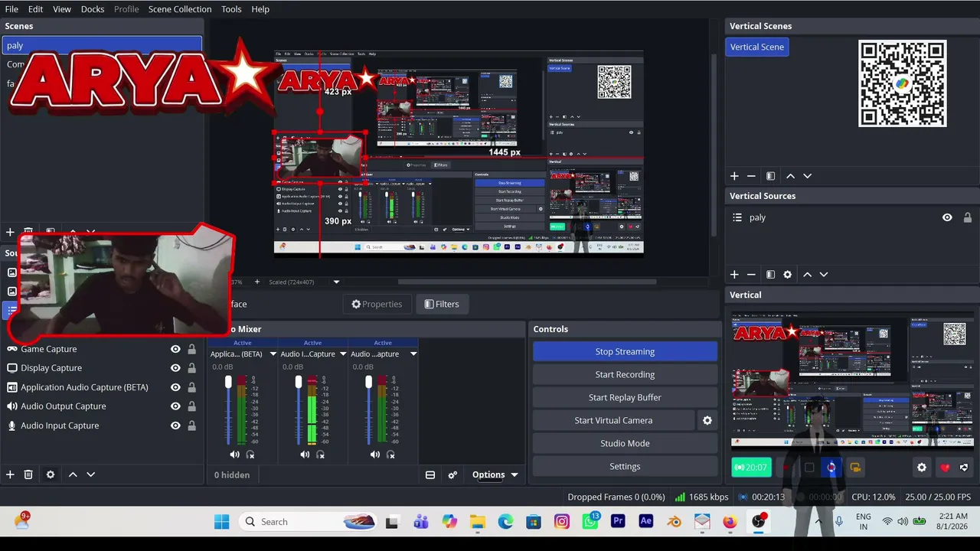Add a new source in Sources panel

(x=10, y=474)
